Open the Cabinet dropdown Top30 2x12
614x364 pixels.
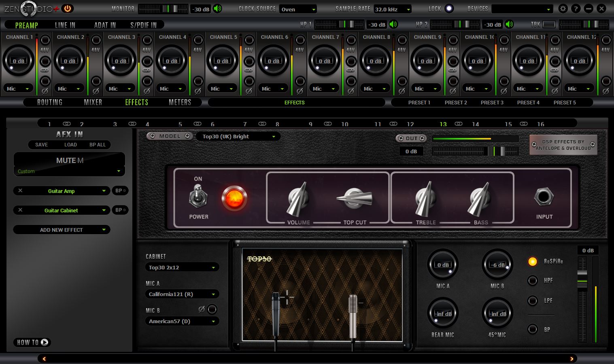click(182, 267)
